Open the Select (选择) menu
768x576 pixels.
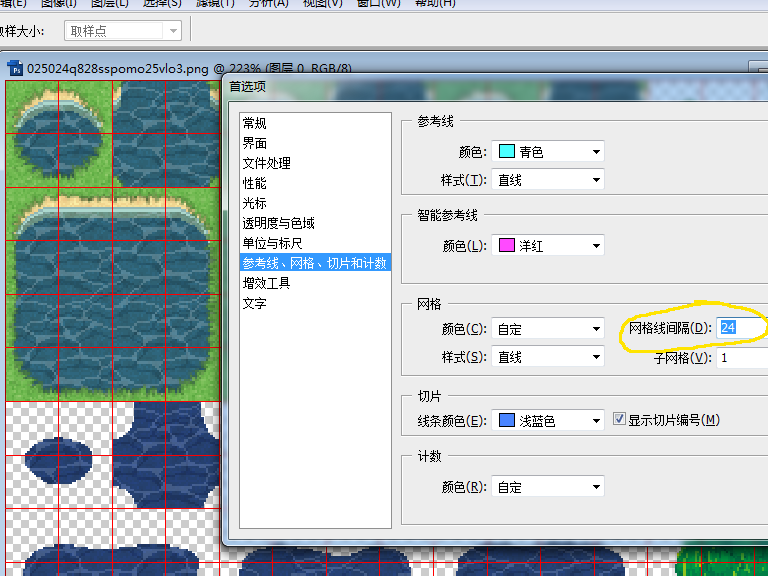point(162,3)
